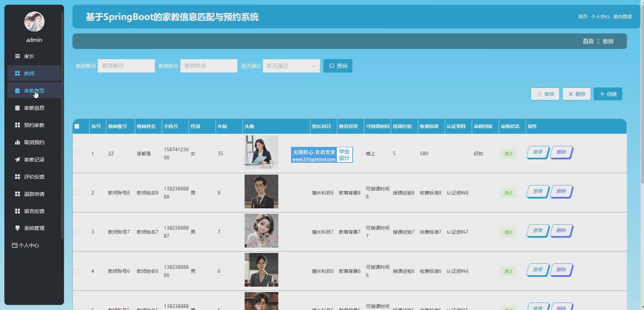Expand the 系统管理 sidebar menu
Screen dimensions: 644x310
[34, 228]
